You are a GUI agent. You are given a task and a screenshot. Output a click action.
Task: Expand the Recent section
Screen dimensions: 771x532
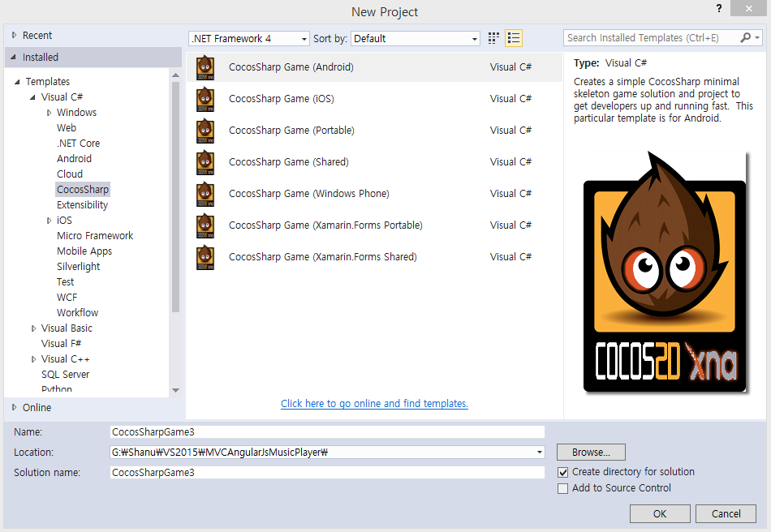tap(15, 36)
